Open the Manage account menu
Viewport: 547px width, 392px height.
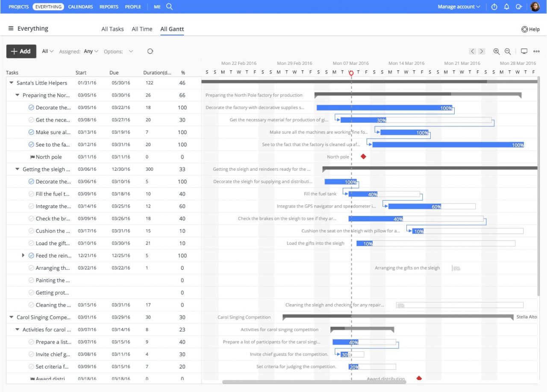coord(458,6)
